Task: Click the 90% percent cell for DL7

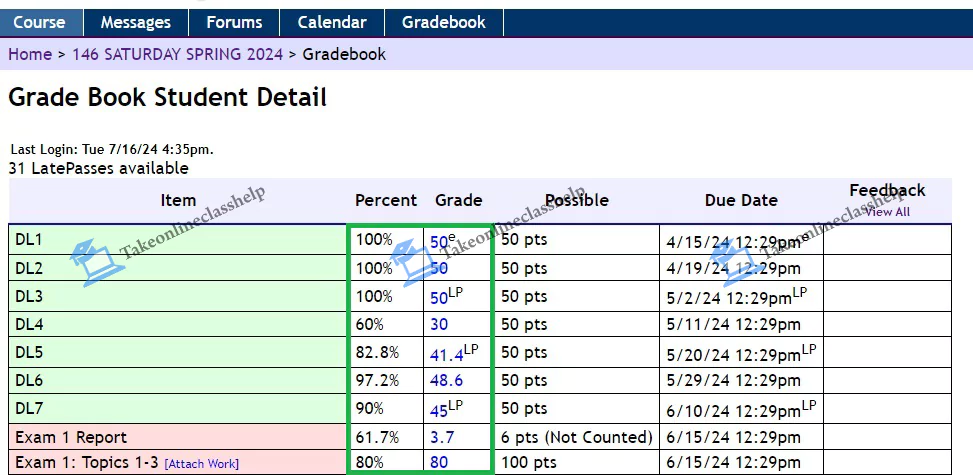Action: point(385,409)
